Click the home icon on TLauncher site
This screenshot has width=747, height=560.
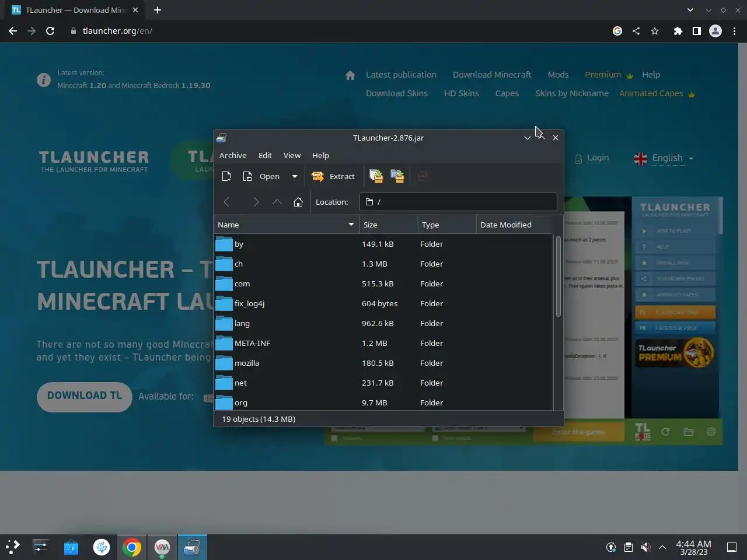pyautogui.click(x=350, y=75)
